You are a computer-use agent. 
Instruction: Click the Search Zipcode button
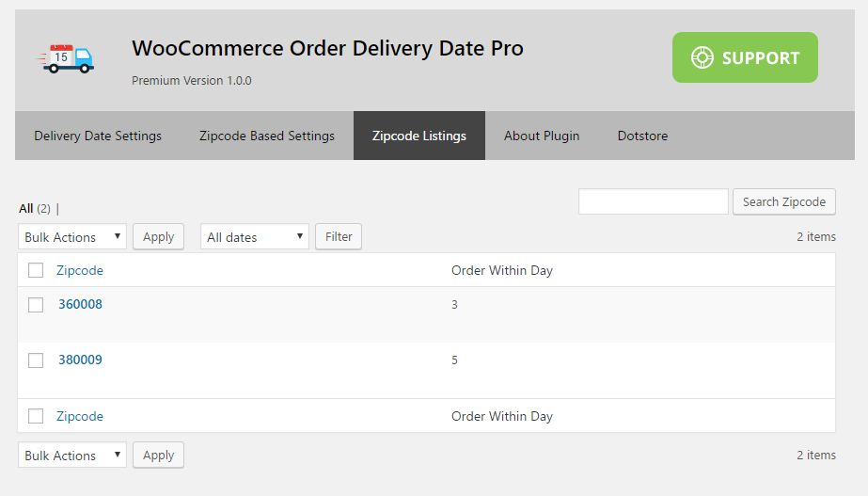783,201
